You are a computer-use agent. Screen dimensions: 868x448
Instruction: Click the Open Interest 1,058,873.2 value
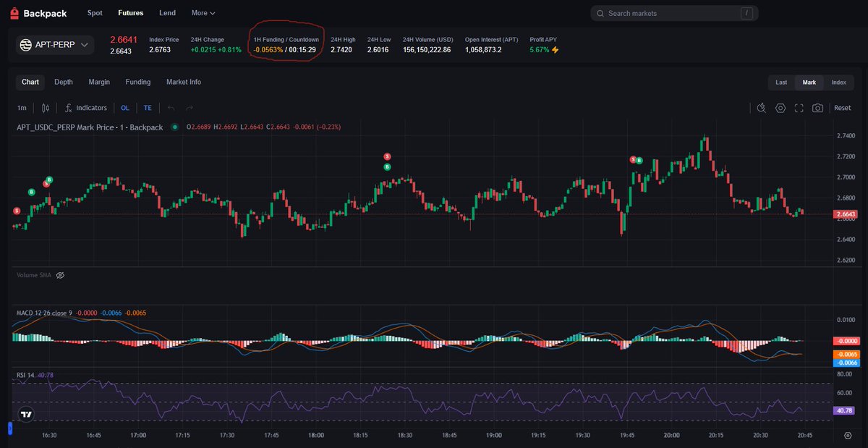tap(483, 50)
